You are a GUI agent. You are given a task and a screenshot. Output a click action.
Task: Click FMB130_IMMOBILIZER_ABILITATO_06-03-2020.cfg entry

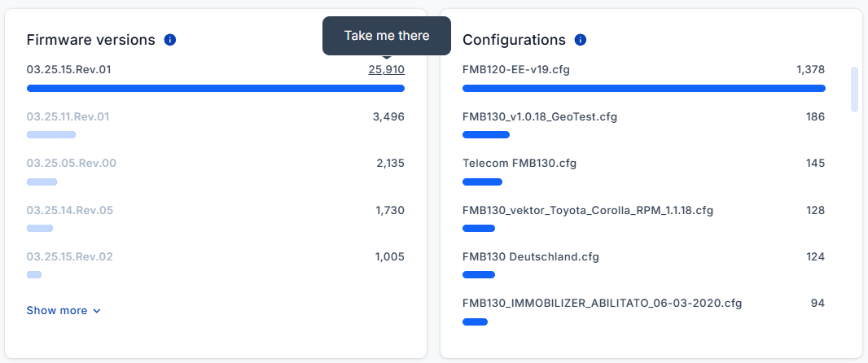tap(602, 303)
